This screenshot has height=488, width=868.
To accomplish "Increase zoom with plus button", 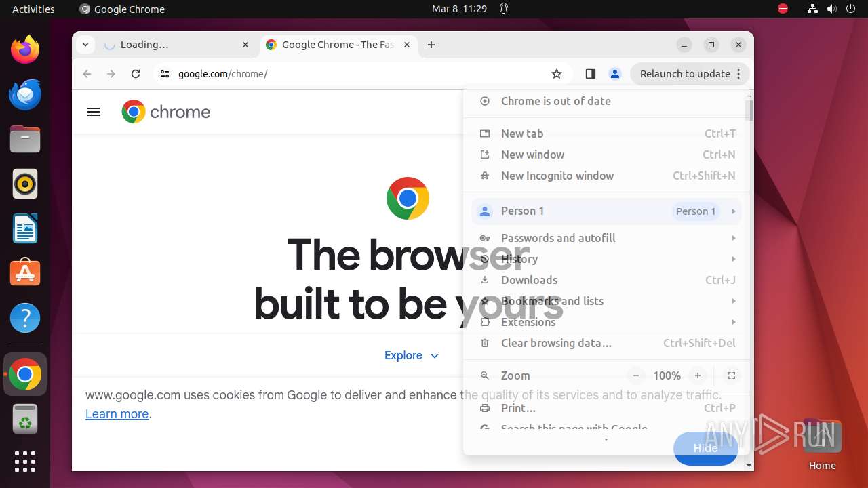I will point(697,375).
